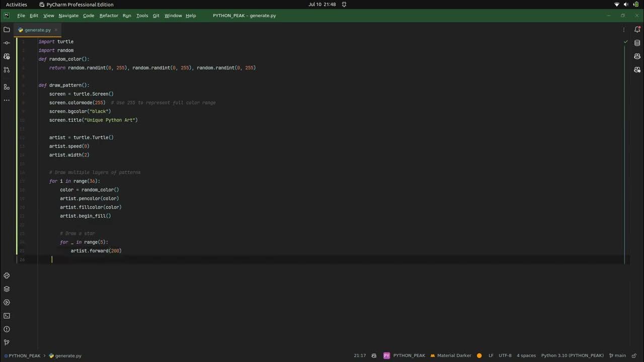
Task: Open the Help menu
Action: point(191,16)
